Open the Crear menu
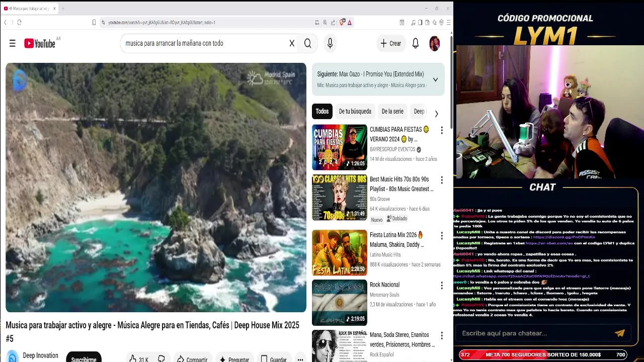This screenshot has height=362, width=644. pyautogui.click(x=391, y=43)
